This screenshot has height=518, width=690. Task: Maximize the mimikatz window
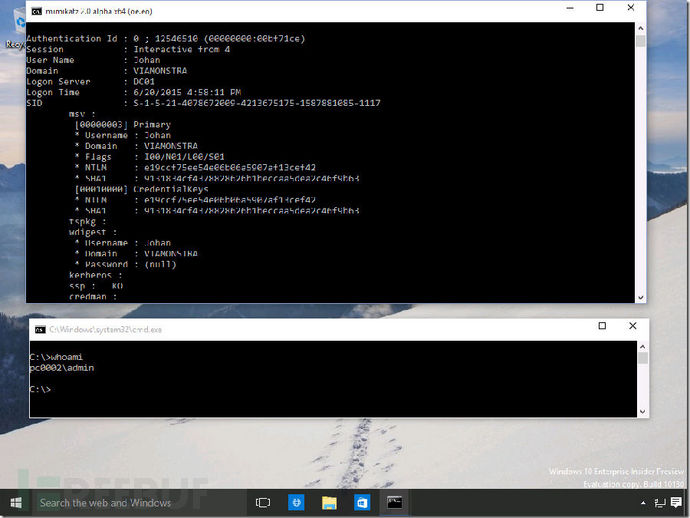coord(600,7)
